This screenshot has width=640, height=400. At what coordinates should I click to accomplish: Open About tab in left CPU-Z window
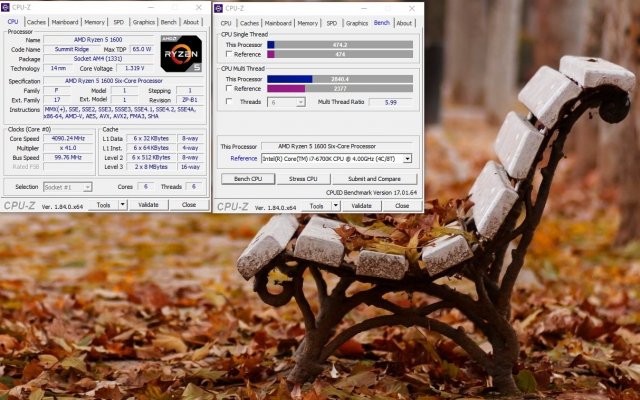(191, 22)
